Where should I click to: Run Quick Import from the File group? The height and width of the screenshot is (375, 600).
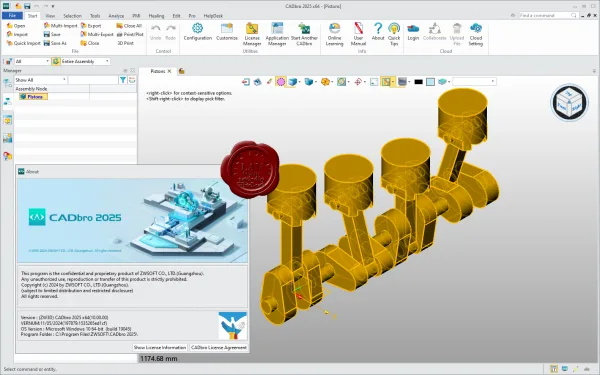23,43
